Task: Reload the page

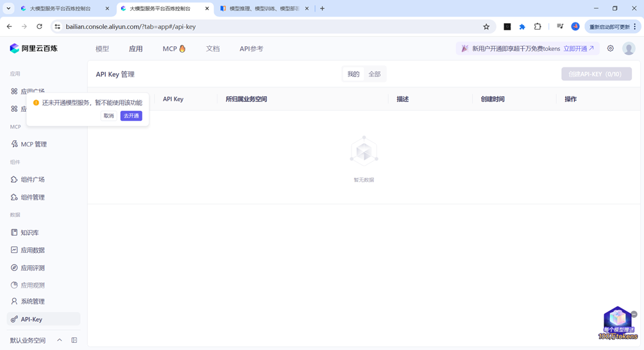Action: coord(39,26)
